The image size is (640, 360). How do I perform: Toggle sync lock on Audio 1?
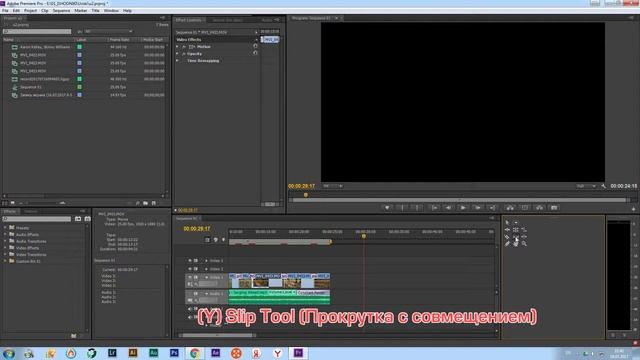[x=196, y=293]
